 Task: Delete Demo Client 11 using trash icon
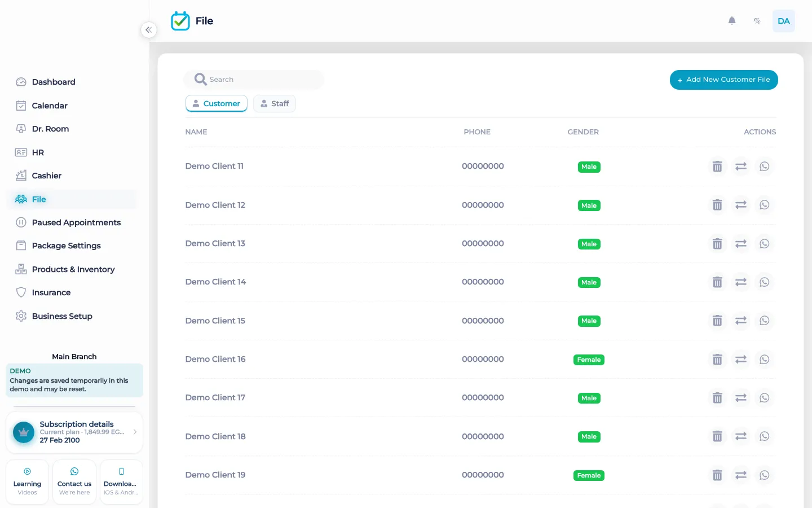717,167
